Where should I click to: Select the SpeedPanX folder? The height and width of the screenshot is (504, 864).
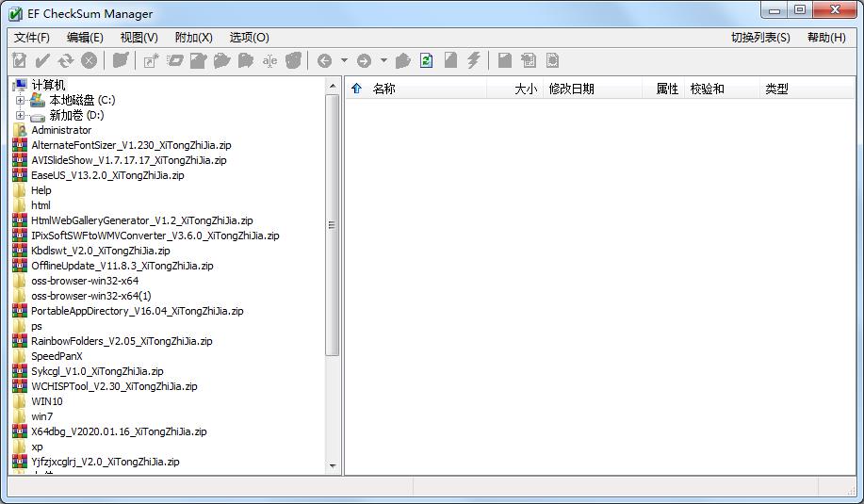[x=57, y=356]
